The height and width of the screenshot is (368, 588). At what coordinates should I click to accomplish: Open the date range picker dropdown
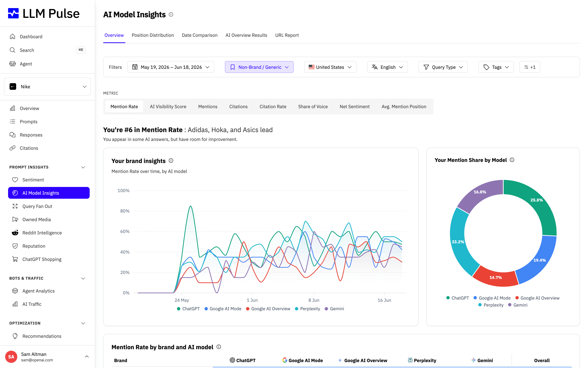(x=171, y=67)
